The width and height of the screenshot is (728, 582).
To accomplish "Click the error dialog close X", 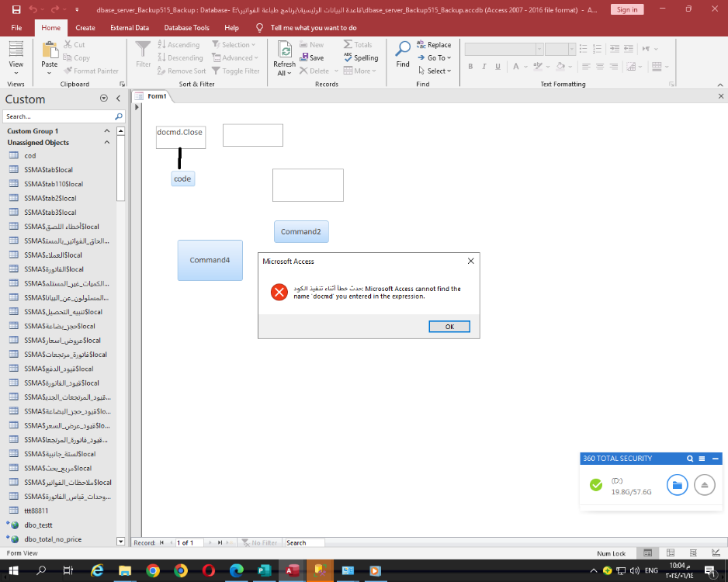I will coord(471,261).
